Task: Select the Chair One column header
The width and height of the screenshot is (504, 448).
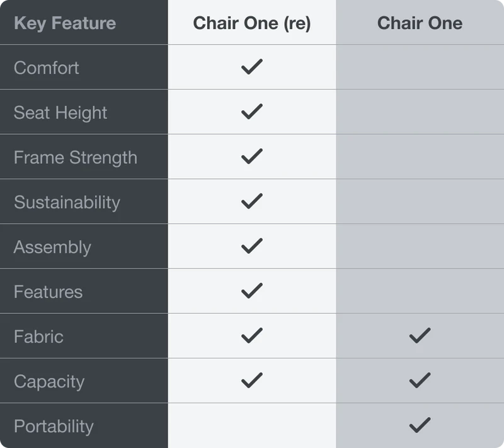Action: 420,23
